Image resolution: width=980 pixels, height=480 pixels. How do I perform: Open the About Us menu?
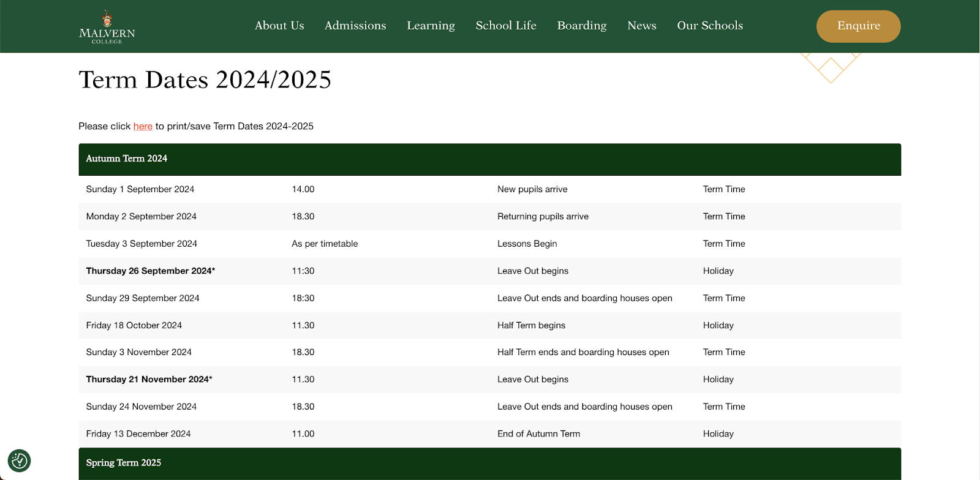click(x=279, y=26)
